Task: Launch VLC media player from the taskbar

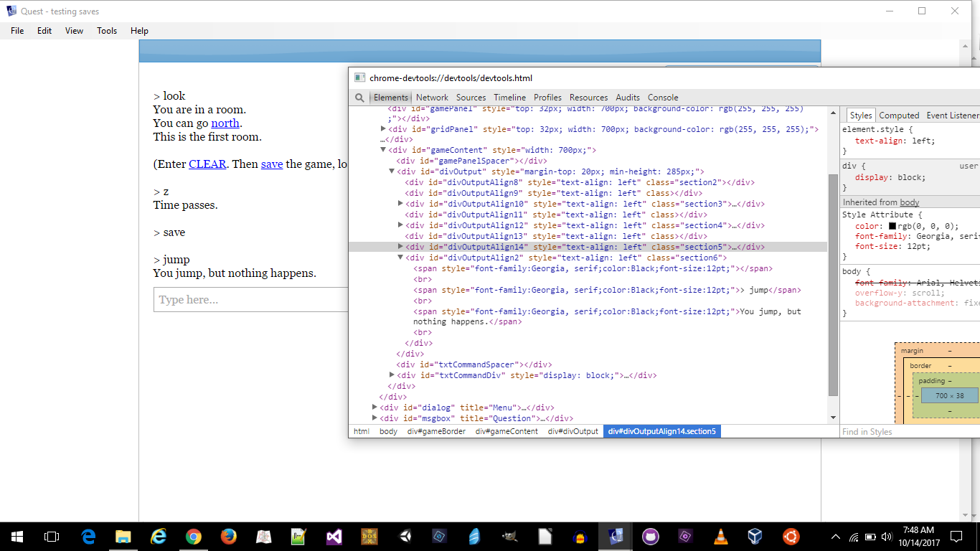Action: coord(721,537)
